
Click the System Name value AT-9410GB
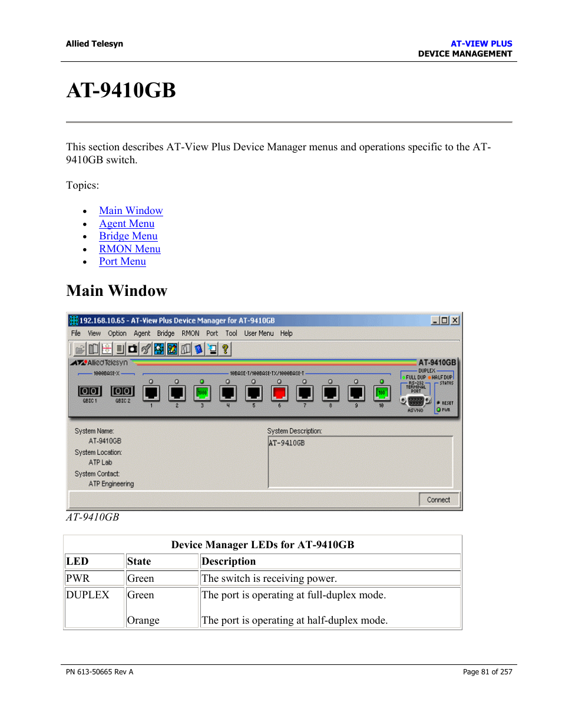click(105, 441)
